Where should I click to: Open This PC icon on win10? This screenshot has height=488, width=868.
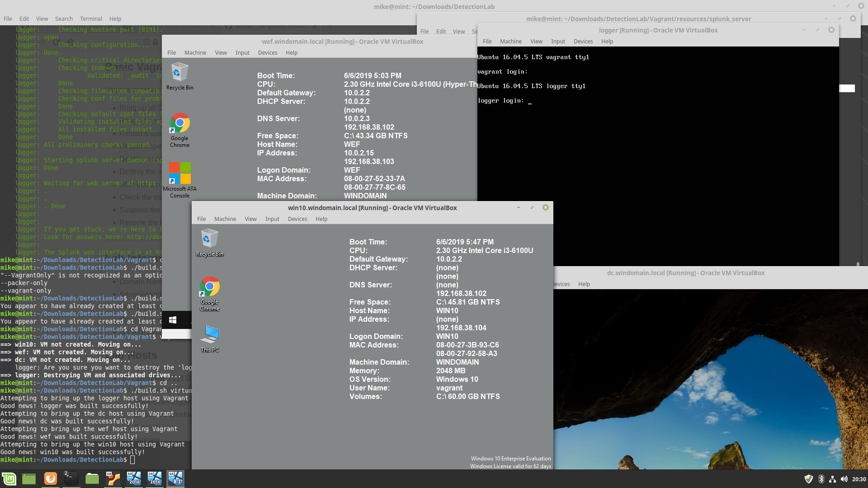pyautogui.click(x=209, y=335)
